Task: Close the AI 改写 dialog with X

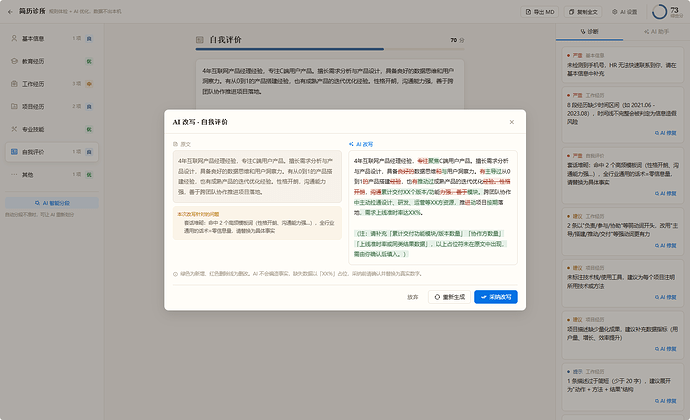Action: [x=511, y=122]
